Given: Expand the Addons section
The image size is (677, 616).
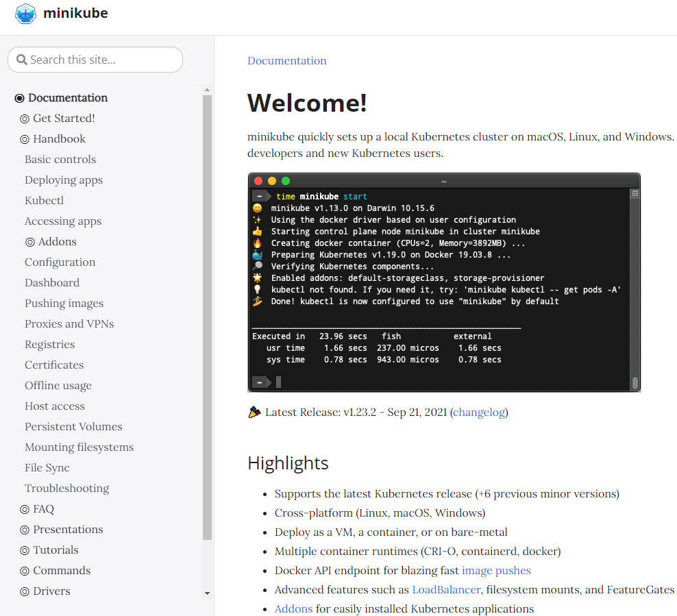Looking at the screenshot, I should (x=58, y=242).
